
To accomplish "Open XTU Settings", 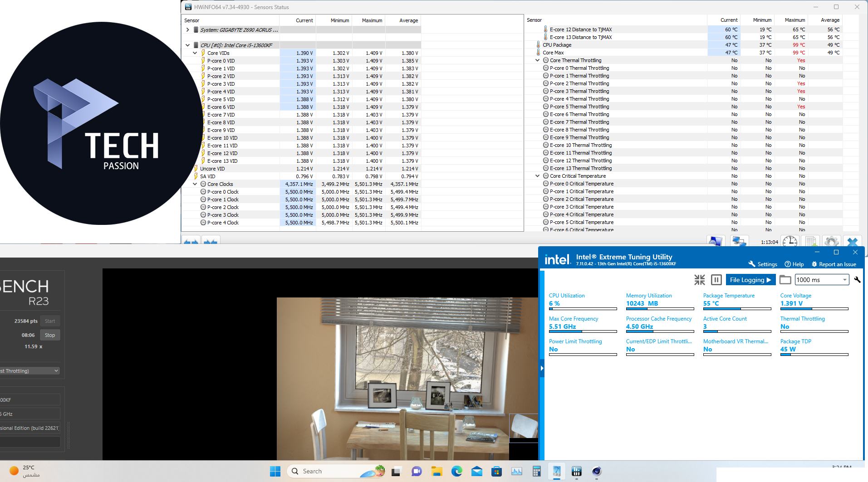I will 763,264.
